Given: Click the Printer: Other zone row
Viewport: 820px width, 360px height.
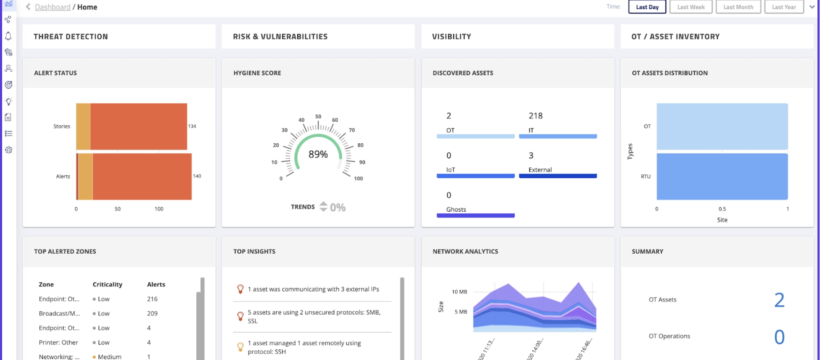Looking at the screenshot, I should [x=102, y=342].
